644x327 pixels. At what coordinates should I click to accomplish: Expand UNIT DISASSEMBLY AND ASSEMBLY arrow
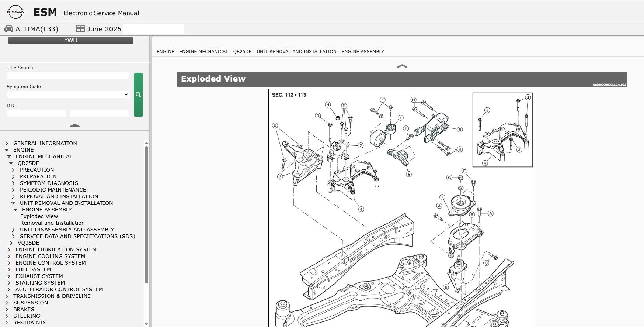click(13, 230)
